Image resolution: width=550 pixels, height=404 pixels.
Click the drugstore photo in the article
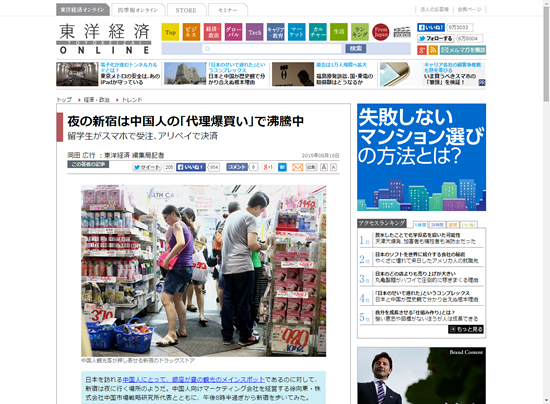pos(203,271)
